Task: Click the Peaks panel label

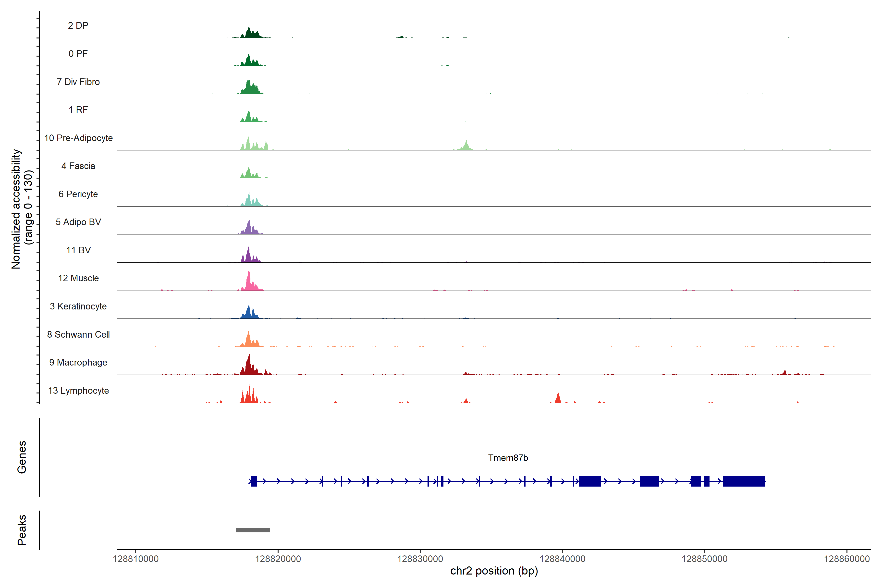Action: pyautogui.click(x=22, y=530)
